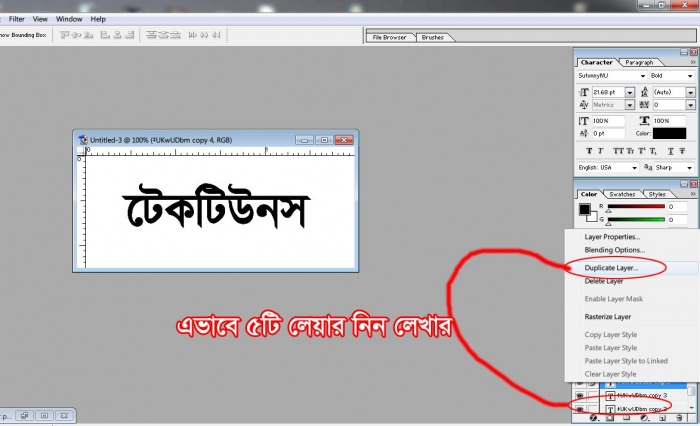
Task: Create new fill or adjustment layer icon
Action: click(x=645, y=418)
